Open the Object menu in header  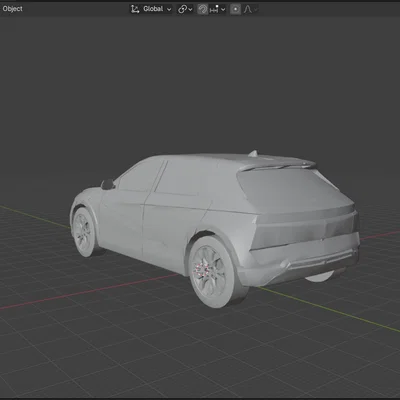(12, 9)
